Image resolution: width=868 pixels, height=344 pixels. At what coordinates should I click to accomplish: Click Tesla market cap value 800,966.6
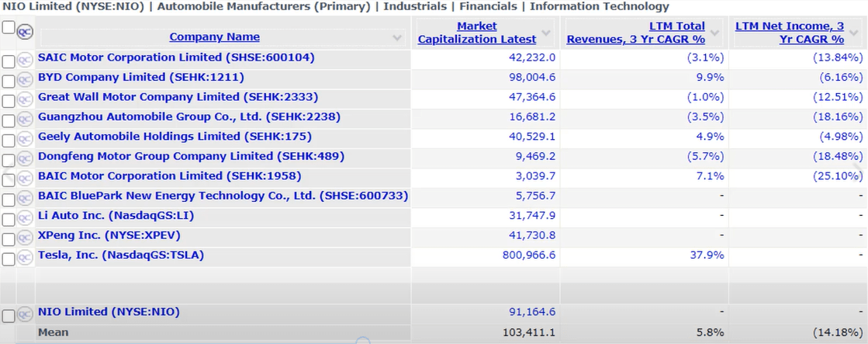pyautogui.click(x=529, y=255)
